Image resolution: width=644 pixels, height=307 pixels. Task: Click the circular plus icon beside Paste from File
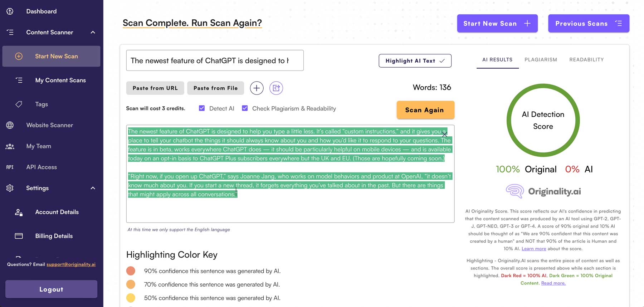(257, 88)
